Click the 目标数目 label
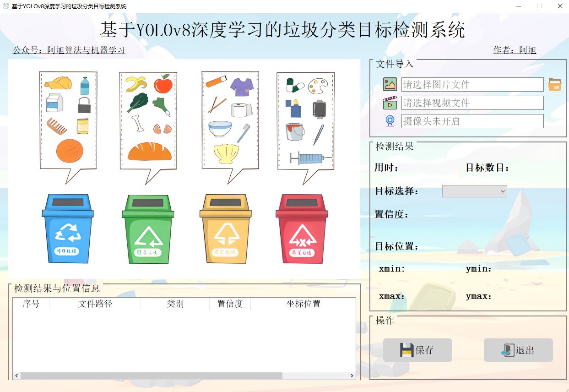The width and height of the screenshot is (569, 392). (x=488, y=168)
